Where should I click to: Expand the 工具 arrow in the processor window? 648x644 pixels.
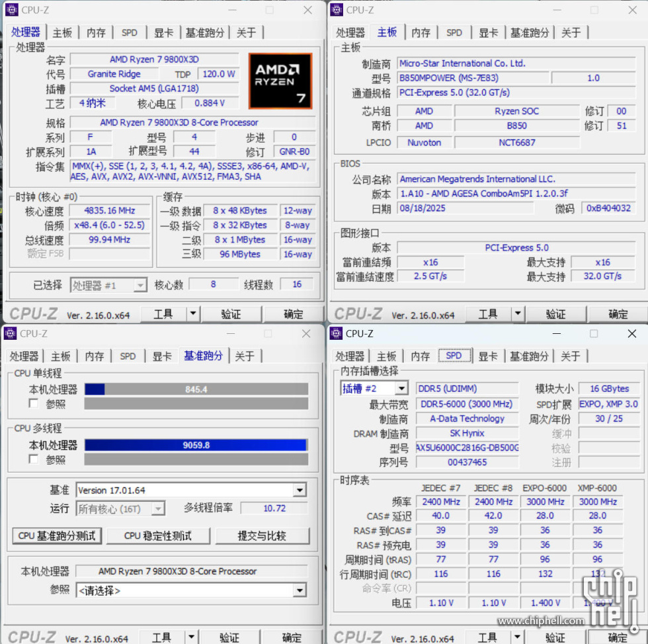tap(192, 314)
